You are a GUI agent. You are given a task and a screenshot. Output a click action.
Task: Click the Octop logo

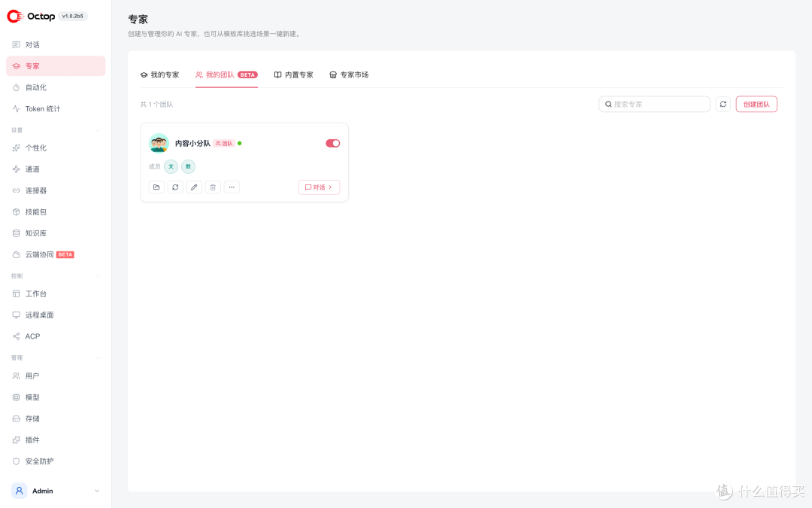click(31, 16)
